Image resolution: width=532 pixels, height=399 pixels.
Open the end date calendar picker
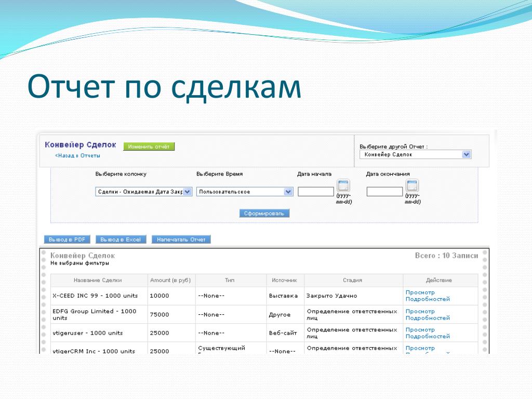pyautogui.click(x=412, y=185)
